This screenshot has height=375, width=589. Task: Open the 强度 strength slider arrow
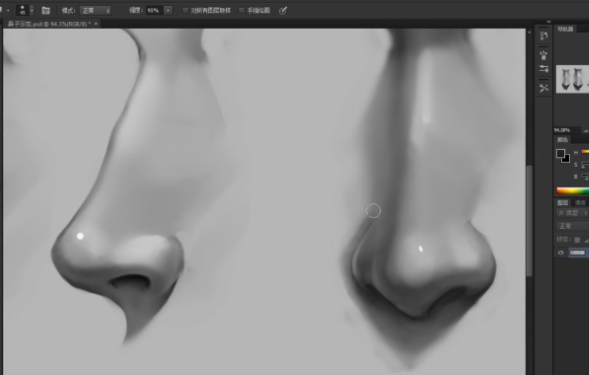coord(168,11)
